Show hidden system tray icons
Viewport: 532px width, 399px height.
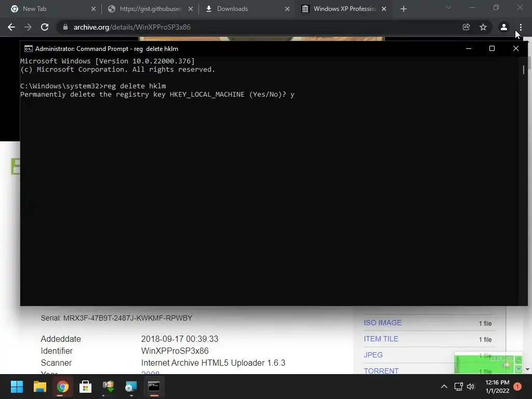444,387
